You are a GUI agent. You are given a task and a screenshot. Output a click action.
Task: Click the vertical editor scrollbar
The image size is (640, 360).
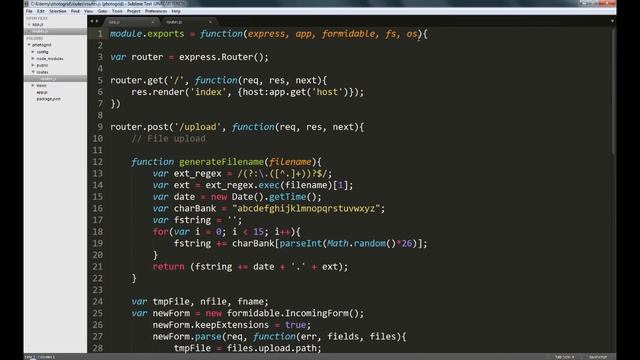(613, 92)
